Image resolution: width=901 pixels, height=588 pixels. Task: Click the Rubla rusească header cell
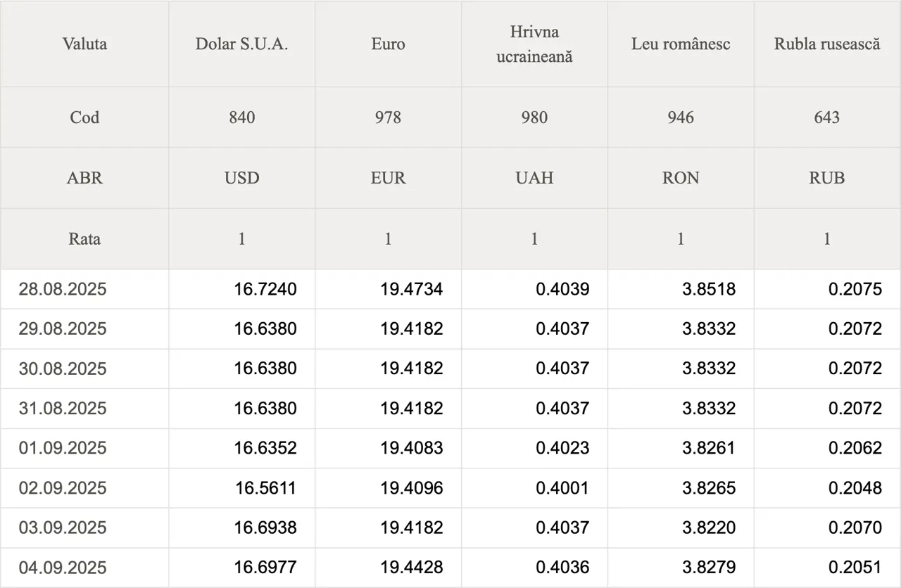point(827,44)
